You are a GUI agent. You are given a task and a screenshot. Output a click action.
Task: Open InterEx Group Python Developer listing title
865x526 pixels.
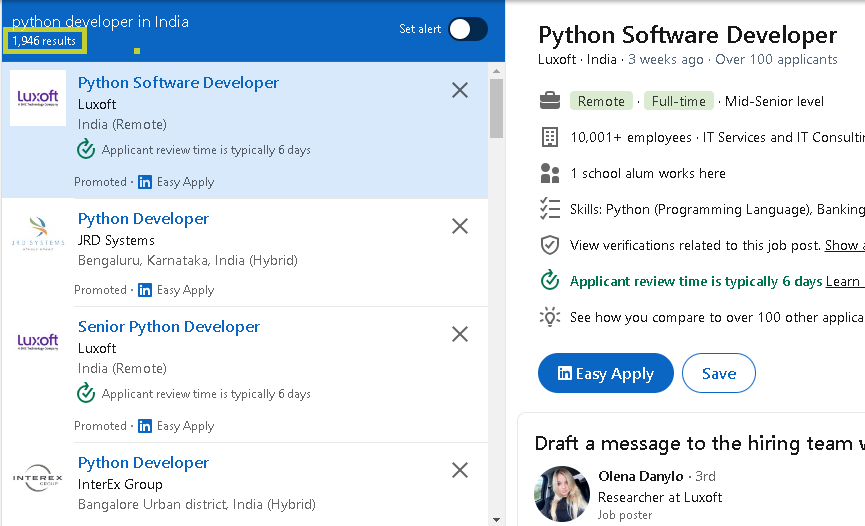[x=143, y=463]
